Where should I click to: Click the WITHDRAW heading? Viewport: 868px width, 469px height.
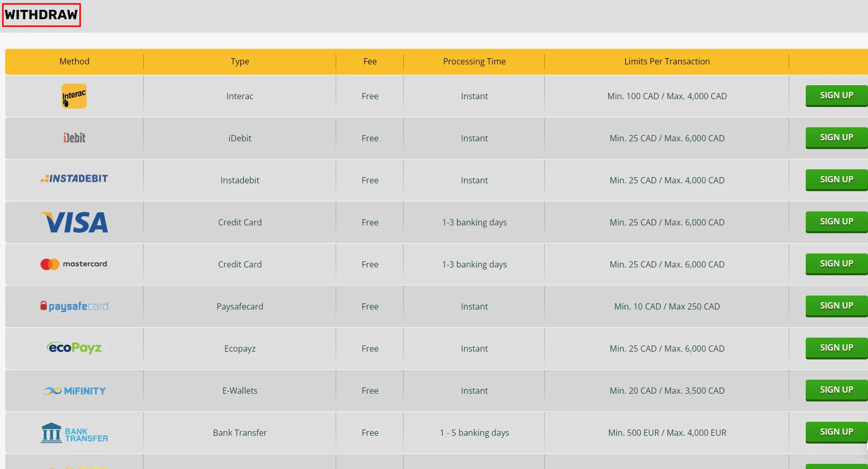point(42,15)
